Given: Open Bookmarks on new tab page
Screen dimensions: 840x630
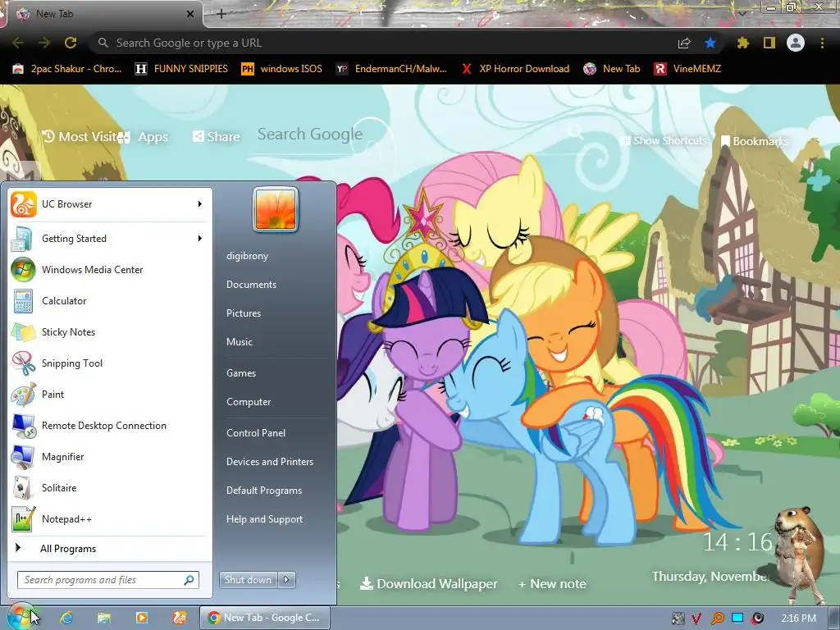Looking at the screenshot, I should click(x=755, y=141).
